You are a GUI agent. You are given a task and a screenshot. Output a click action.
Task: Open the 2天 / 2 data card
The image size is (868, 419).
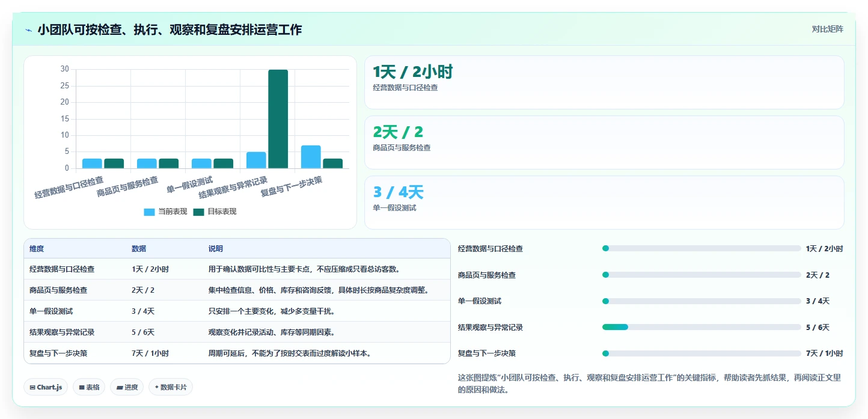tap(604, 142)
